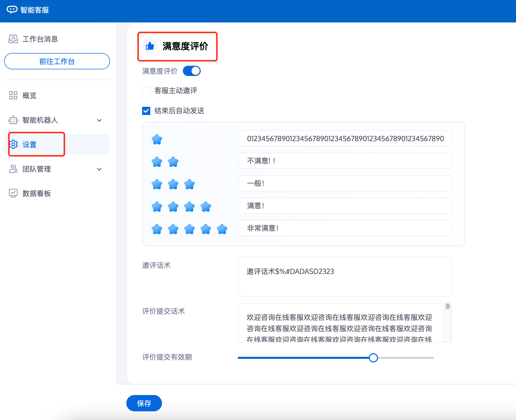Expand the 团队管理 submenu chevron
Screen dimensions: 516x420
click(x=99, y=169)
